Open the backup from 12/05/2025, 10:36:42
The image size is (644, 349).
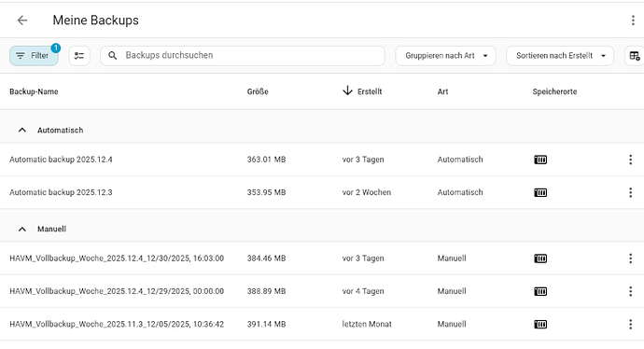click(117, 324)
